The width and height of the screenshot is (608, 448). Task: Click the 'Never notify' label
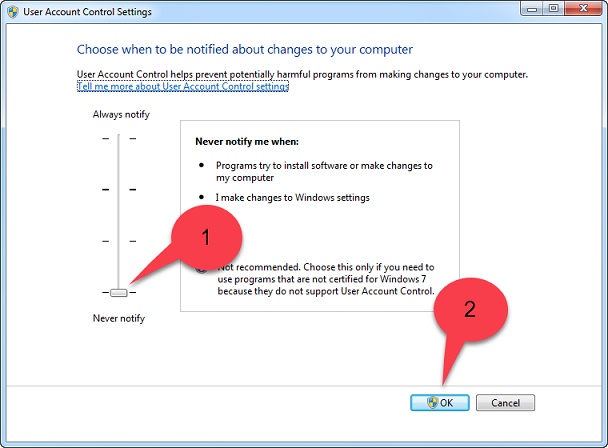119,318
